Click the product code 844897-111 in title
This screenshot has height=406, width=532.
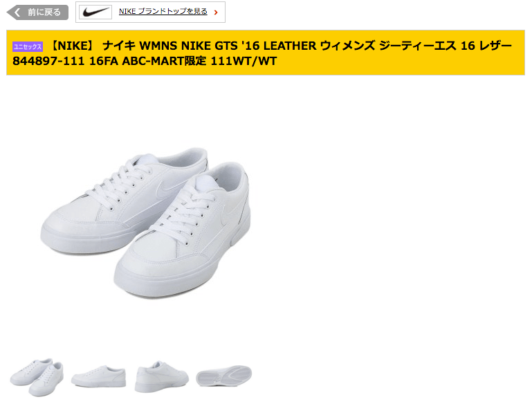48,61
